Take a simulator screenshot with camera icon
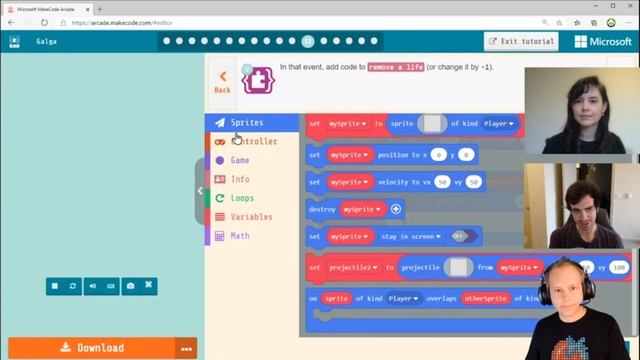The height and width of the screenshot is (360, 640). point(131,286)
